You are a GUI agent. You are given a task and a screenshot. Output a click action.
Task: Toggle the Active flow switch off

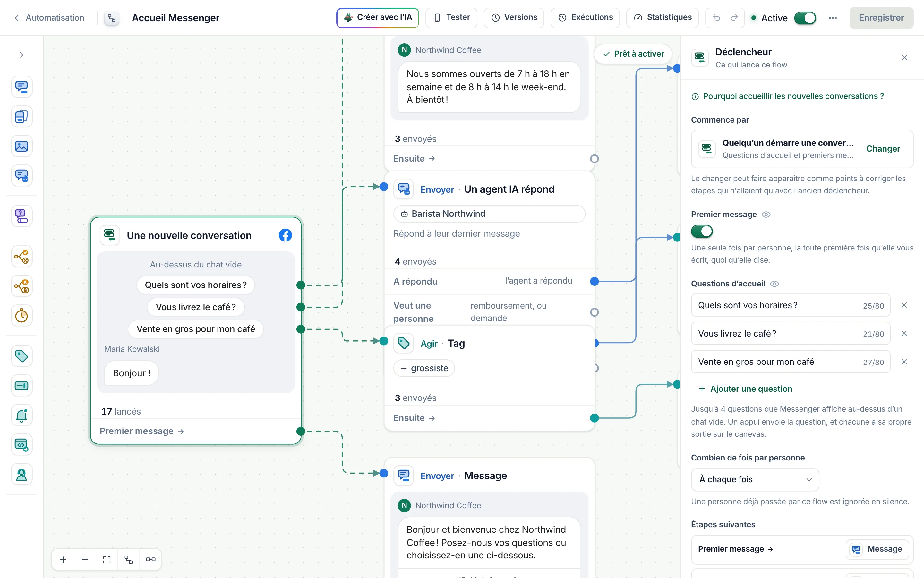click(805, 18)
